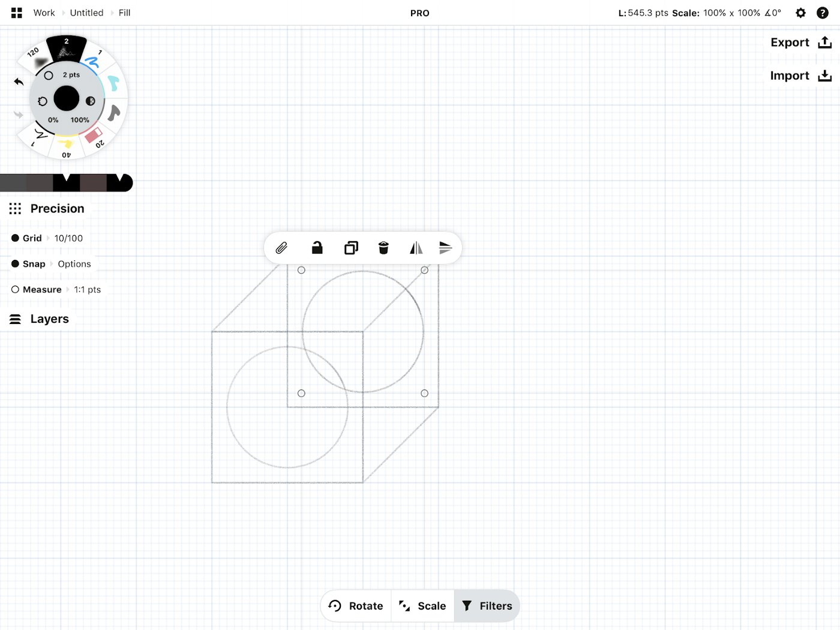Click the redo arrow
The image size is (840, 630).
click(x=19, y=114)
